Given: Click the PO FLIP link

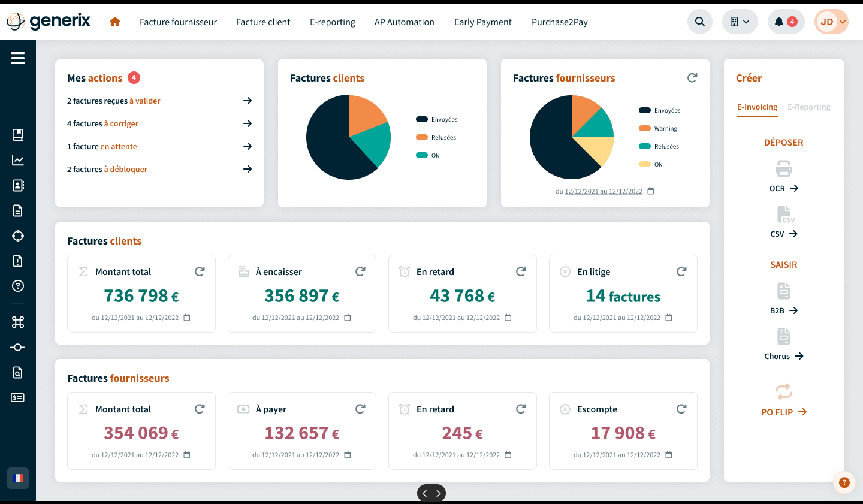Looking at the screenshot, I should pyautogui.click(x=783, y=412).
